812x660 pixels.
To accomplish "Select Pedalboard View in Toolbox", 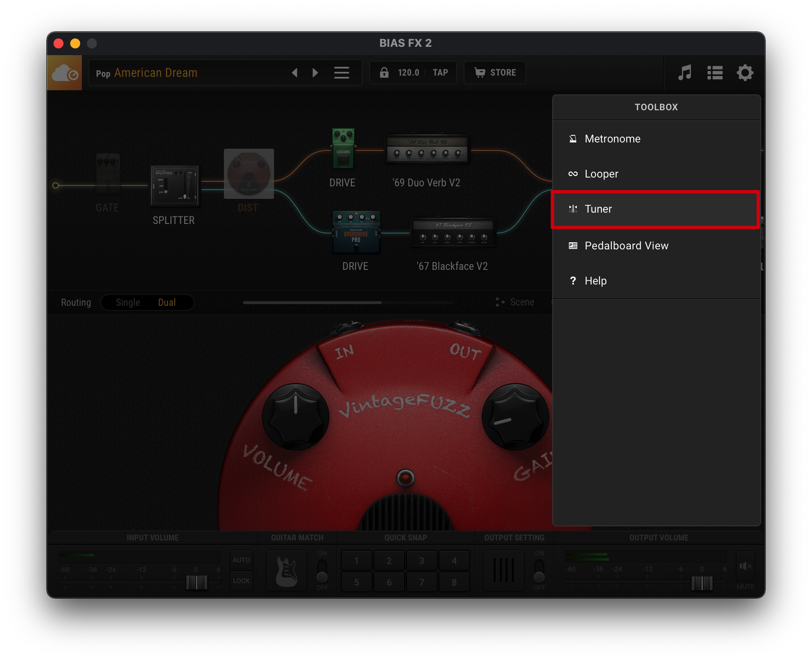I will point(656,246).
